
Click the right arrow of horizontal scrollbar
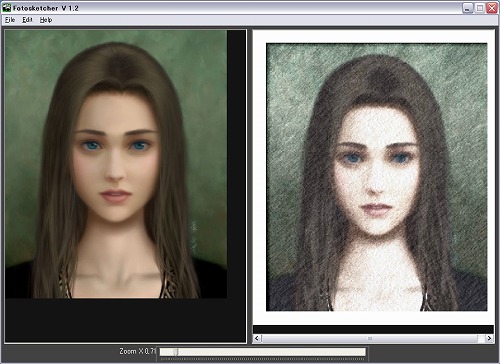coord(489,338)
